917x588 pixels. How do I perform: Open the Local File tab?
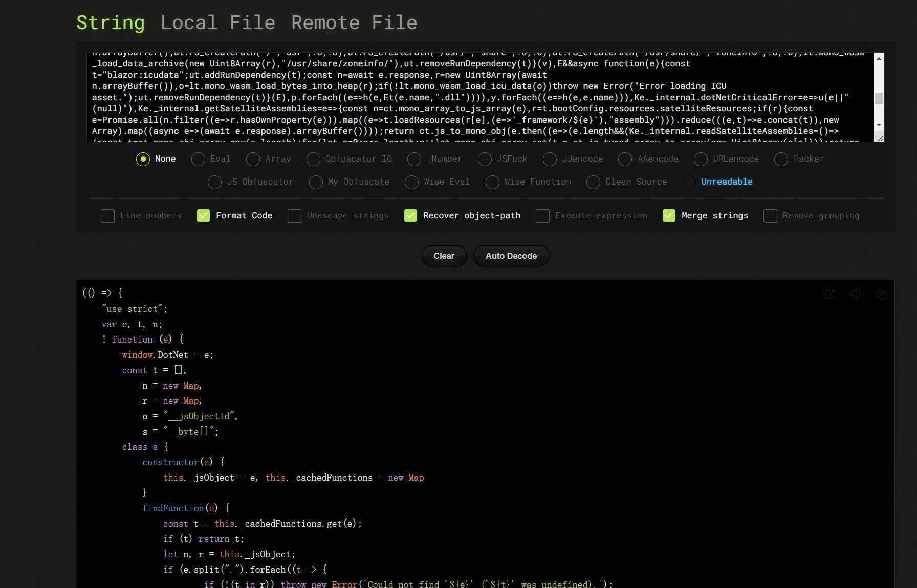[218, 22]
